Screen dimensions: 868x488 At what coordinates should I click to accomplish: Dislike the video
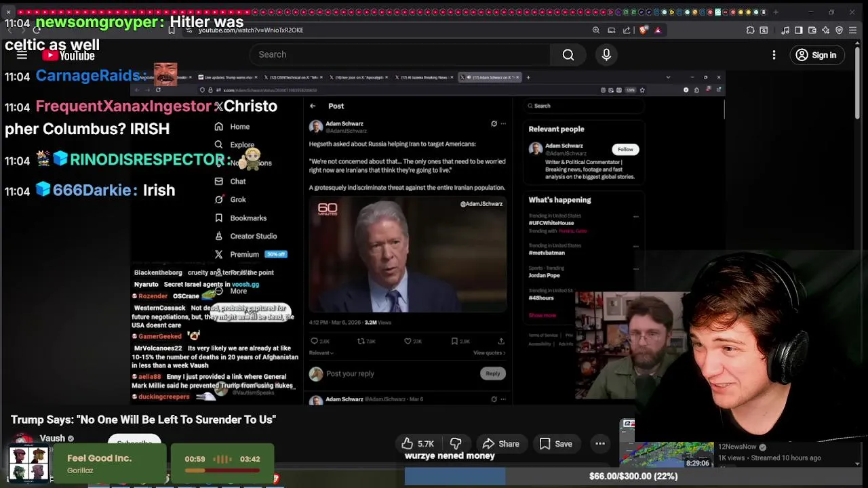(x=456, y=444)
